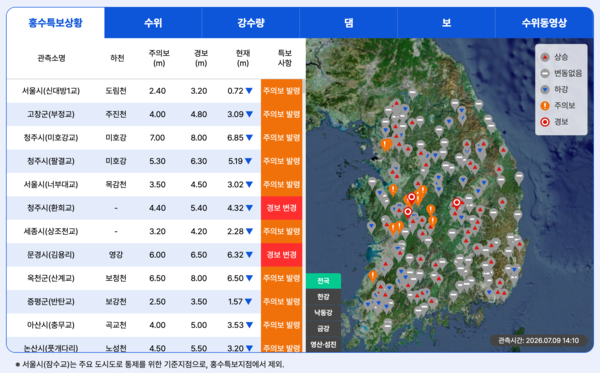
Task: Click the 주의보 (m) column header
Action: tap(159, 58)
